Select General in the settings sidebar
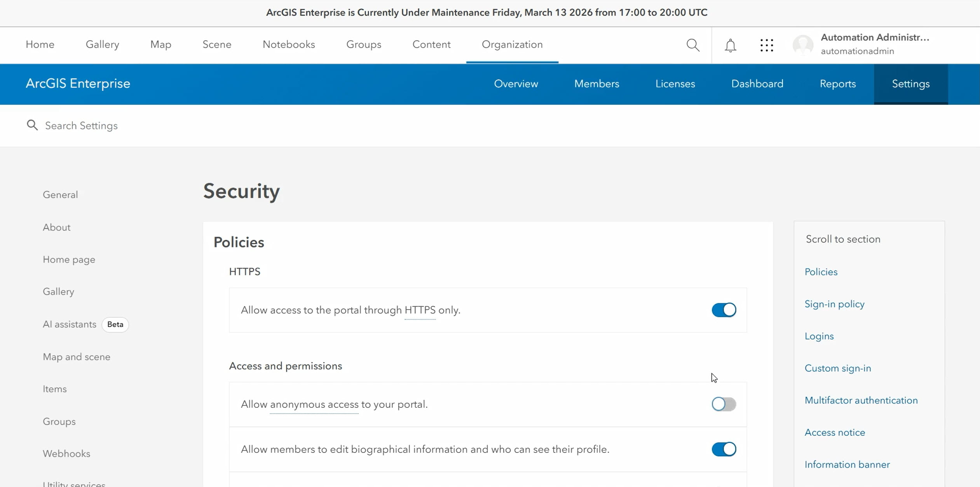The width and height of the screenshot is (980, 487). point(60,195)
